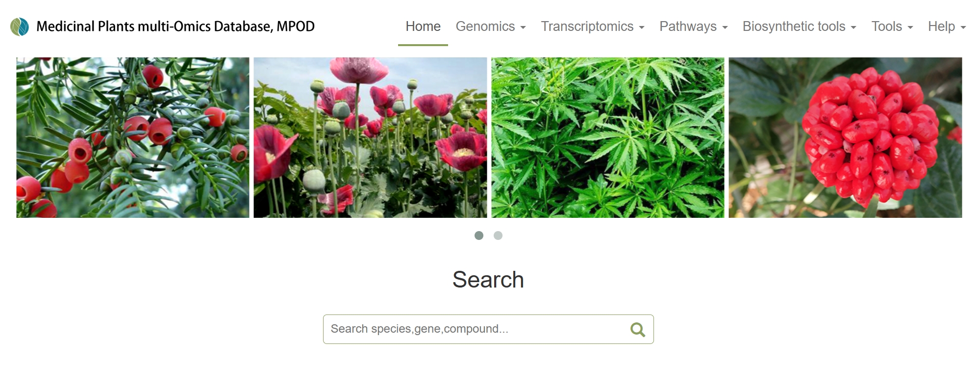This screenshot has width=980, height=367.
Task: Click the Medicinal Plants multi-Omics Database title
Action: (176, 26)
